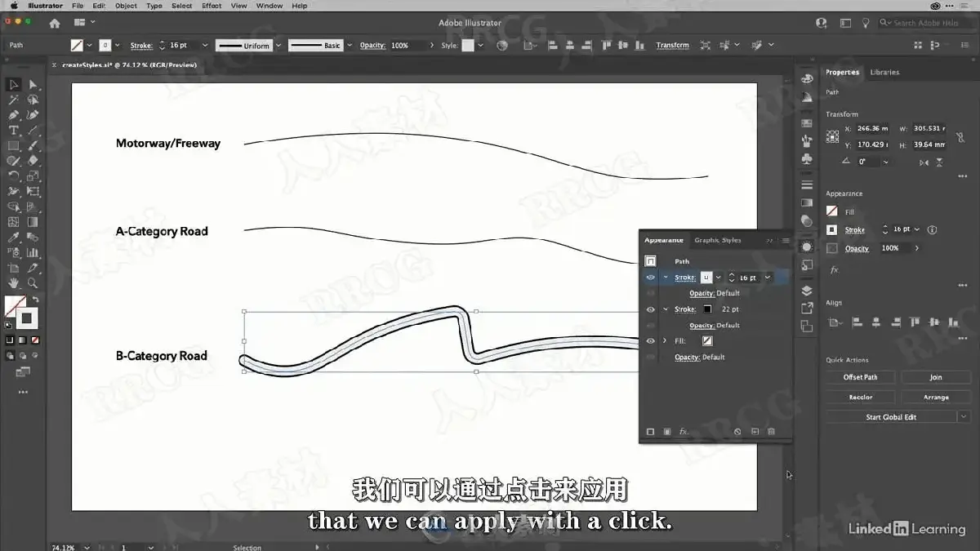Select the Artboard tool
The height and width of the screenshot is (551, 980).
click(x=14, y=268)
